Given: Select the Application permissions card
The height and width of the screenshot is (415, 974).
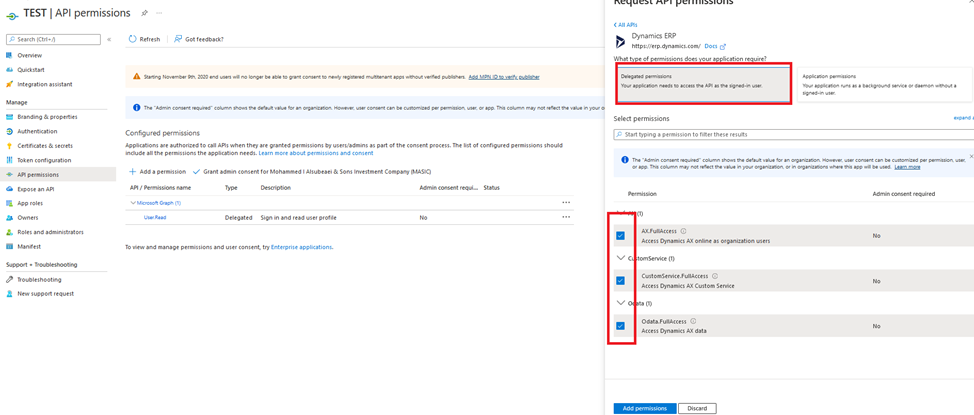Looking at the screenshot, I should click(885, 84).
